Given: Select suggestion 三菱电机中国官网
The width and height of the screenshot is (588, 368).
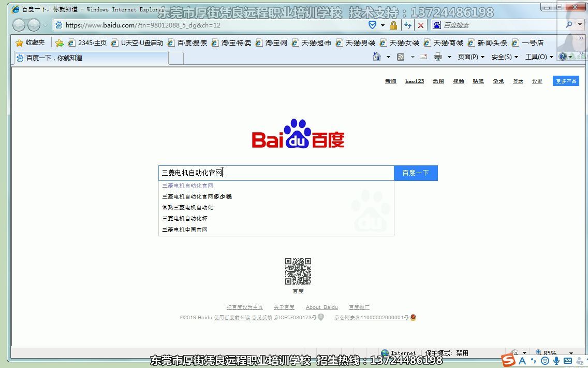Looking at the screenshot, I should (x=276, y=230).
